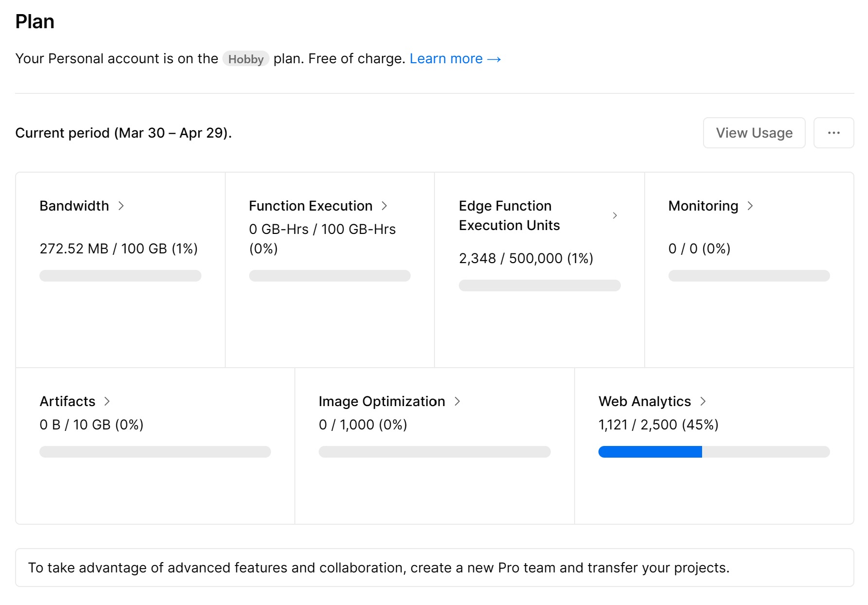The image size is (868, 605).
Task: Click the Web Analytics blue progress bar
Action: (x=650, y=452)
